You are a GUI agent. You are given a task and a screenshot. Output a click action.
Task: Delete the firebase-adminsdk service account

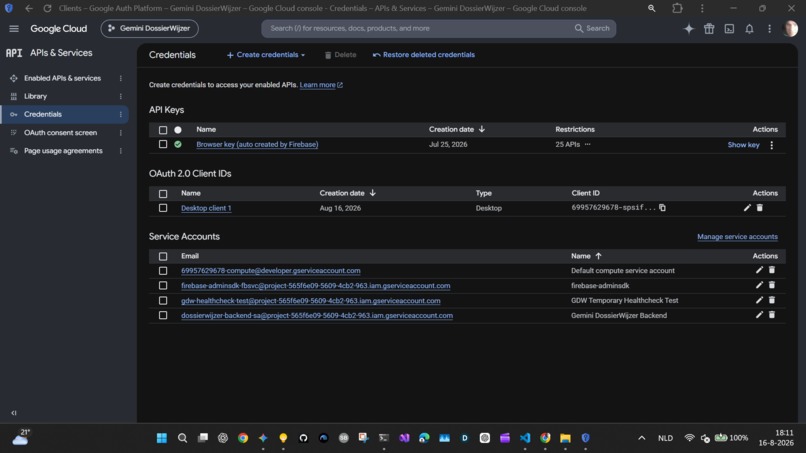[772, 285]
